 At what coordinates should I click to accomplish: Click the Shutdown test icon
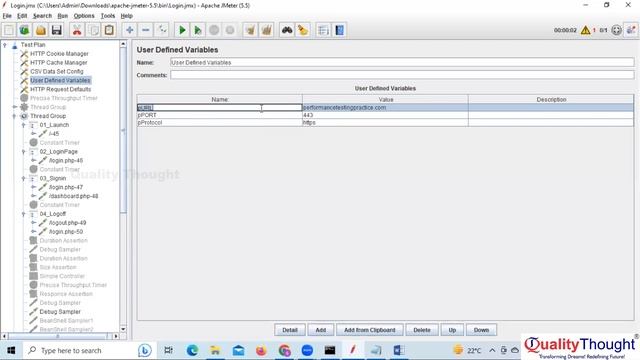point(230,30)
